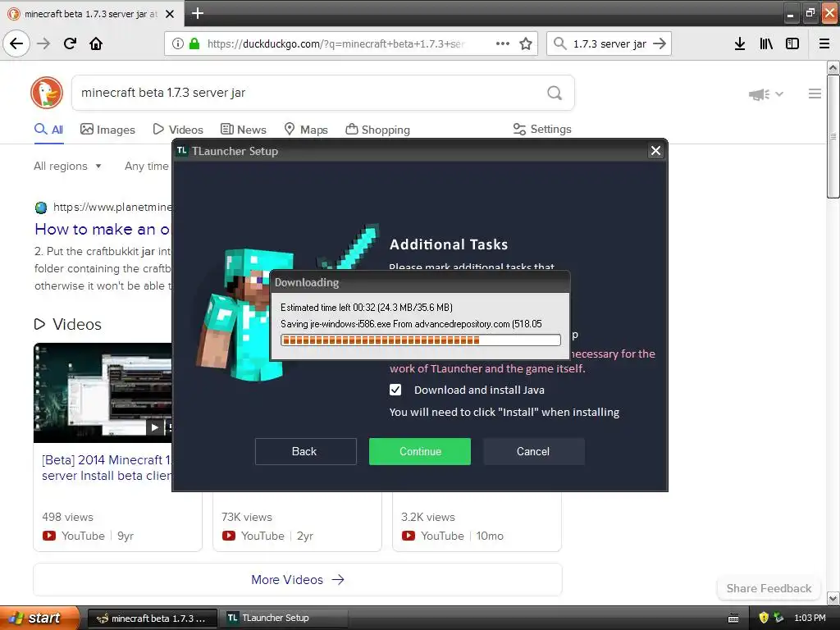Screen dimensions: 840x630
Task: Click the scrollbar down arrow
Action: click(x=833, y=598)
